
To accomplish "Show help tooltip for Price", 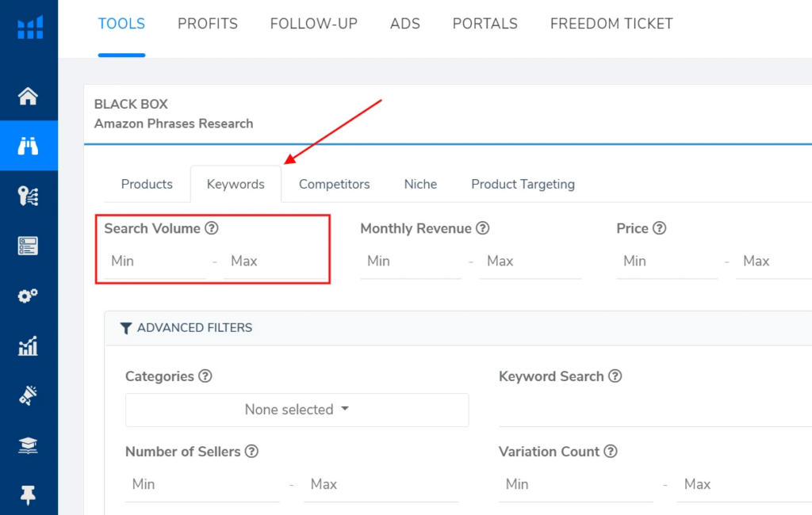I will click(x=659, y=228).
